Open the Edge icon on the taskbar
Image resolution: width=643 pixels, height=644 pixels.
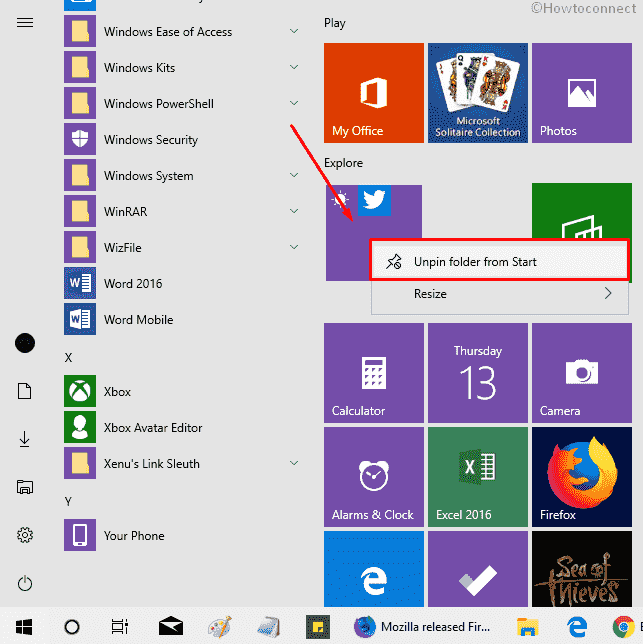[576, 627]
